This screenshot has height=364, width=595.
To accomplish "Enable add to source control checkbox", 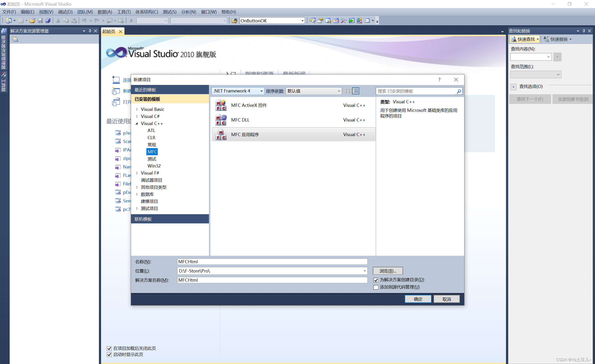I will pos(376,287).
